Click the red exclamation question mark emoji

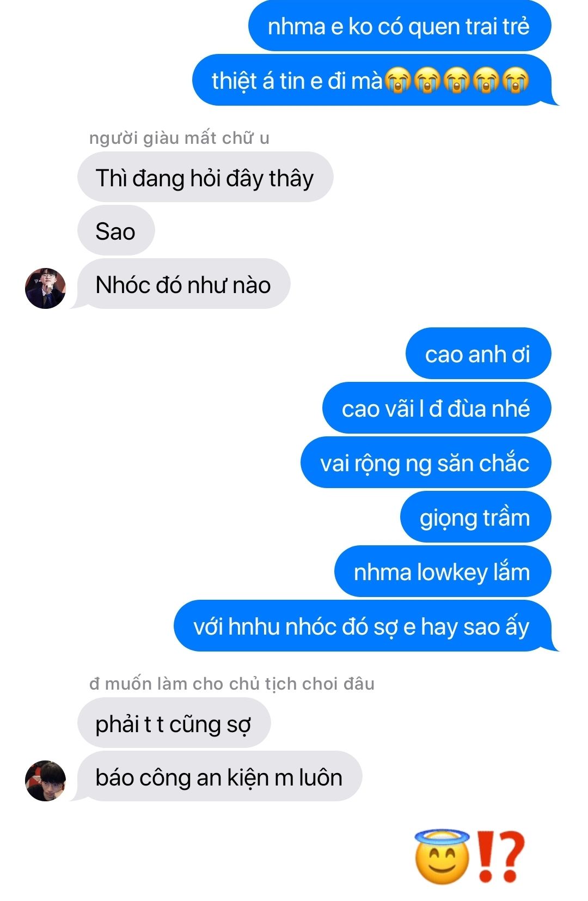pos(500,856)
